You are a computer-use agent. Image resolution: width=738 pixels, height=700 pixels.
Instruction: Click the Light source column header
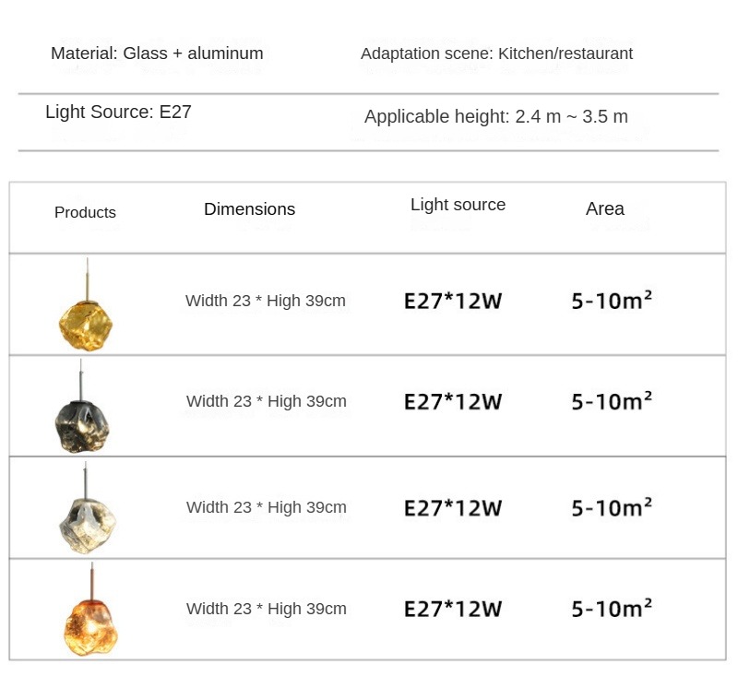pyautogui.click(x=458, y=205)
